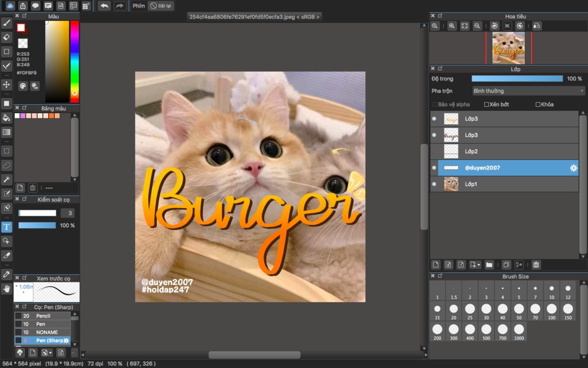
Task: Select the Text tool
Action: pos(6,227)
